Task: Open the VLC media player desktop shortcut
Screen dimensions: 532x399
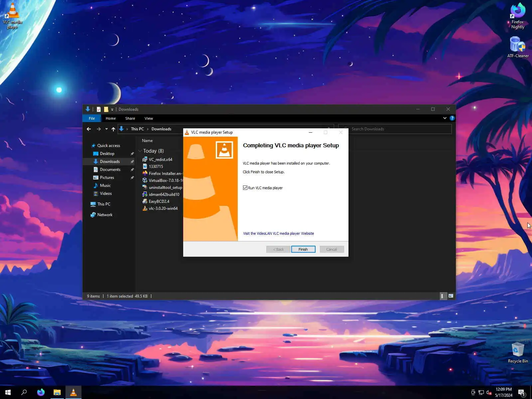Action: [12, 16]
